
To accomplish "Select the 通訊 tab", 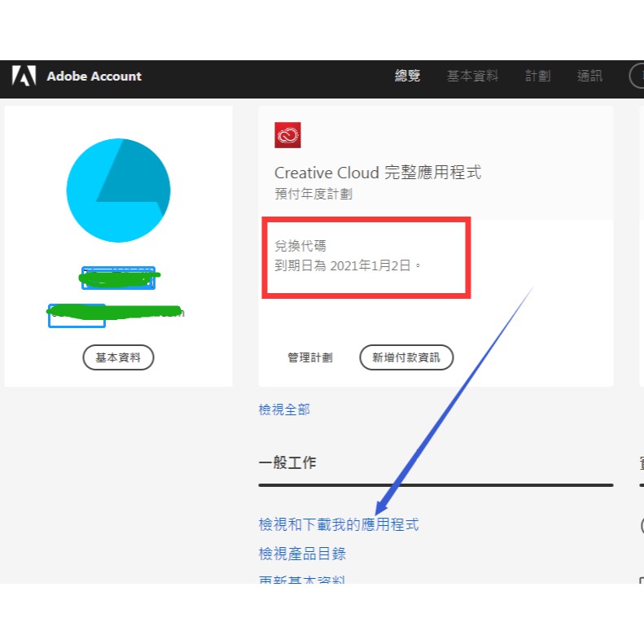I will click(x=589, y=77).
